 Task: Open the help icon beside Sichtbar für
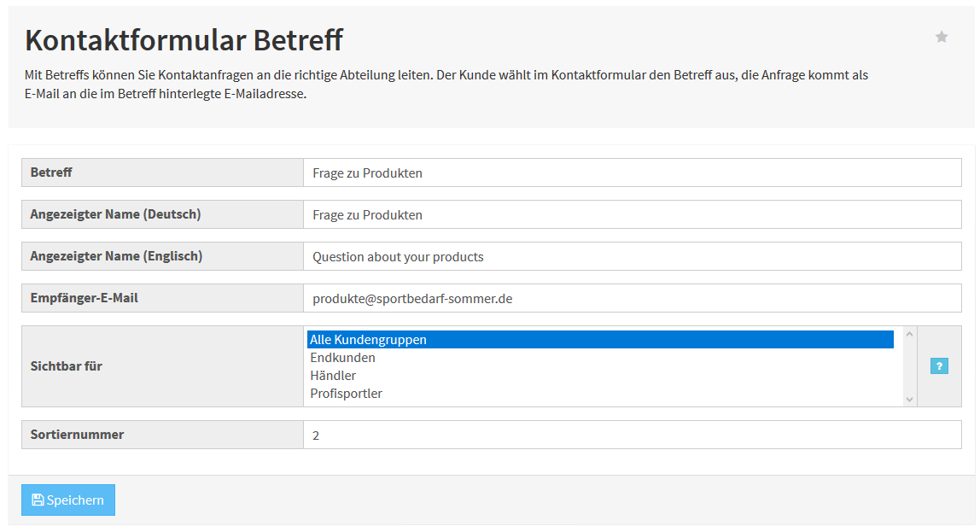939,366
